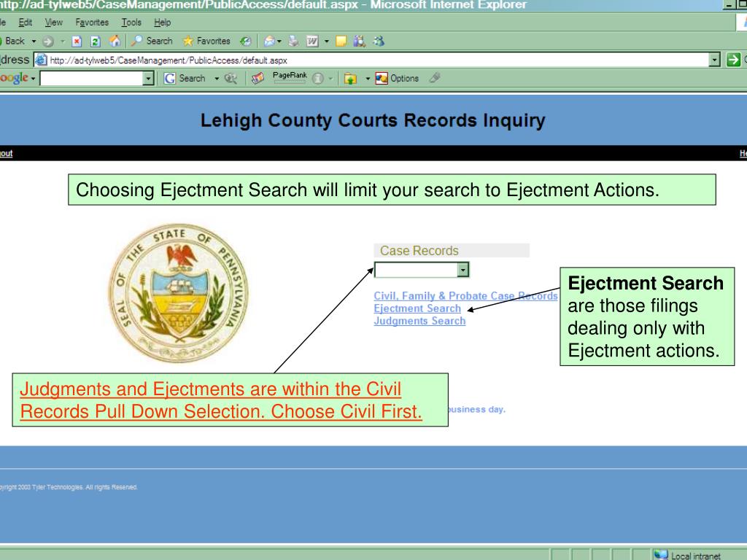This screenshot has width=747, height=560.
Task: Click the Local intranet zone indicator
Action: point(687,555)
